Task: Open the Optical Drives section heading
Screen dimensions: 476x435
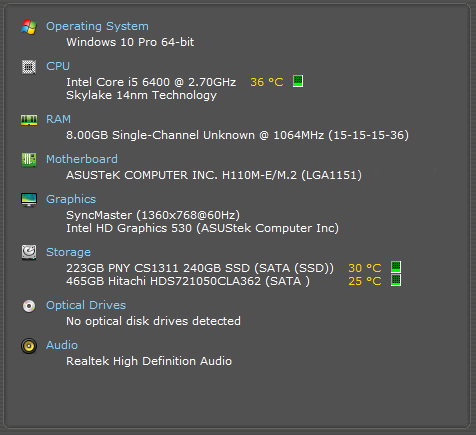Action: click(86, 305)
